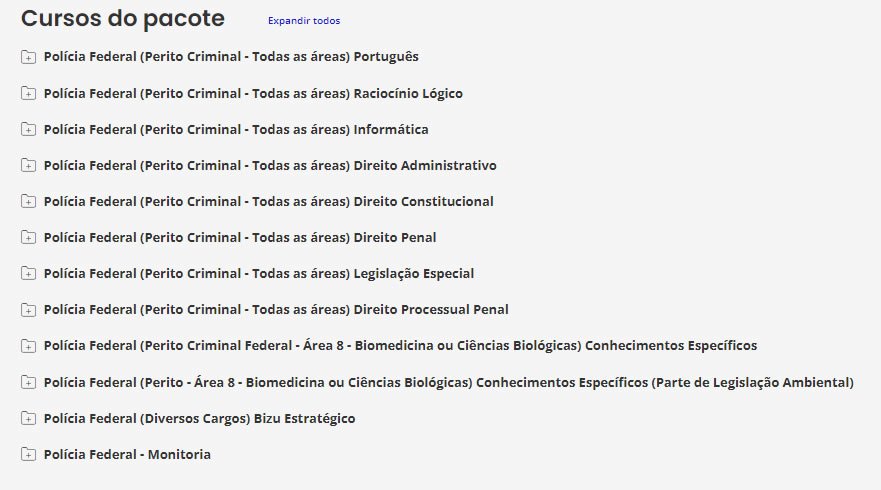This screenshot has width=881, height=490.
Task: Expand Área 8 Perito Criminal Federal folder icon
Action: click(28, 346)
